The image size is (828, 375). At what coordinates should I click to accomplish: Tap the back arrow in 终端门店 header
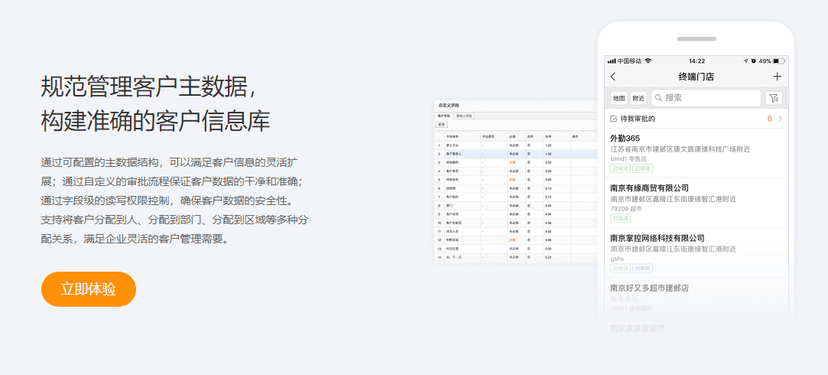613,77
